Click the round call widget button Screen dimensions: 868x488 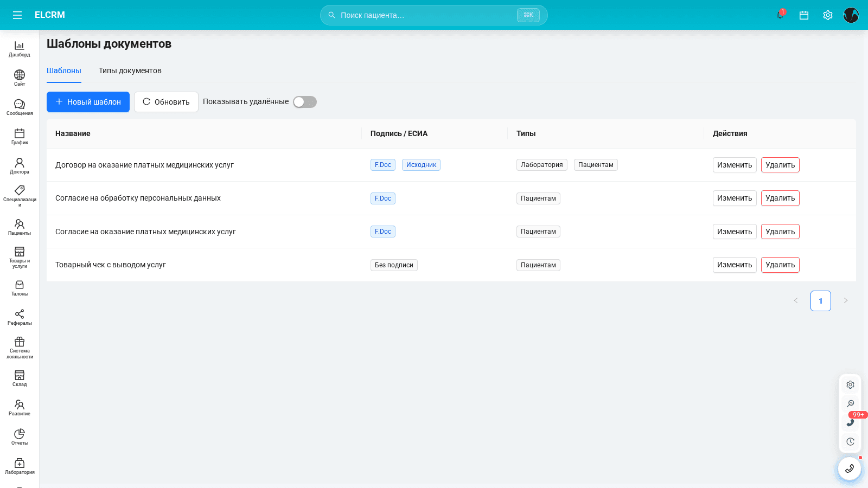[x=850, y=468]
